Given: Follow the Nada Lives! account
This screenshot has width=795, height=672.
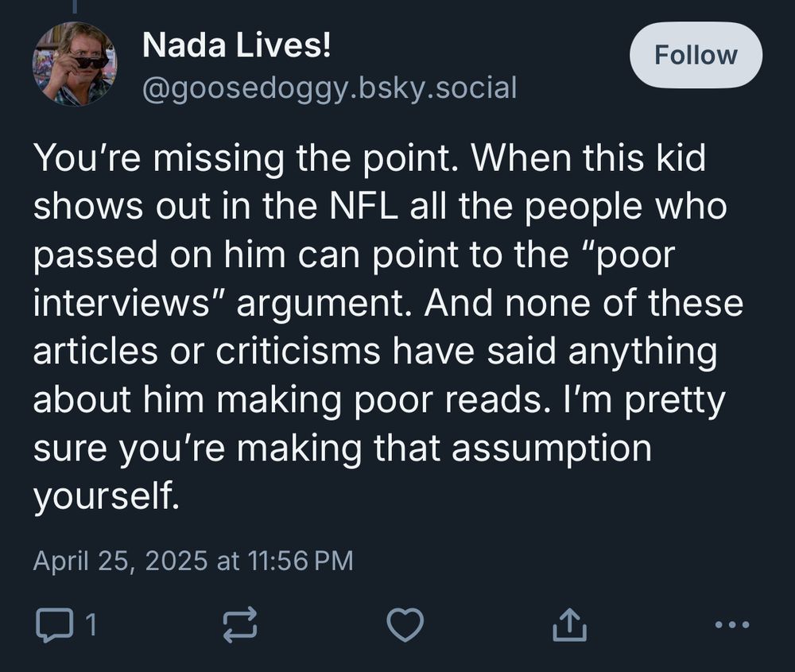Looking at the screenshot, I should [696, 55].
